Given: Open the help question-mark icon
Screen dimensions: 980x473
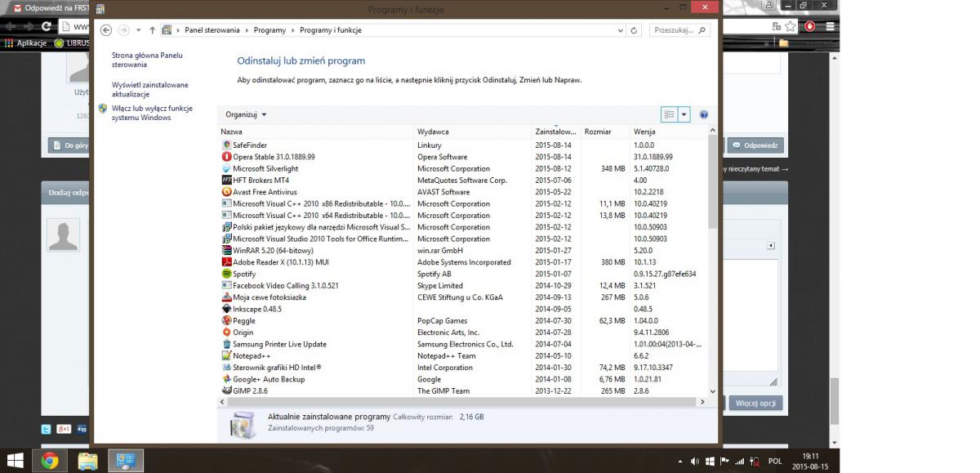Looking at the screenshot, I should click(x=704, y=115).
